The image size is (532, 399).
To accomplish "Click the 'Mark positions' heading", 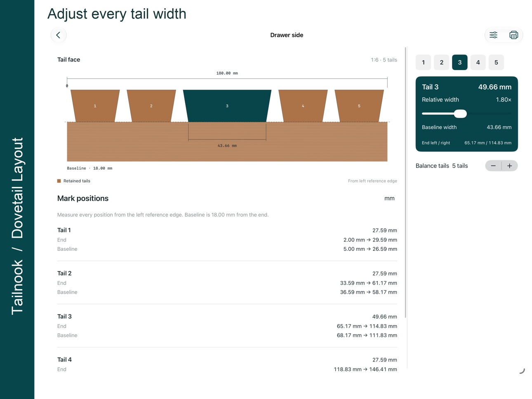I will click(x=83, y=198).
